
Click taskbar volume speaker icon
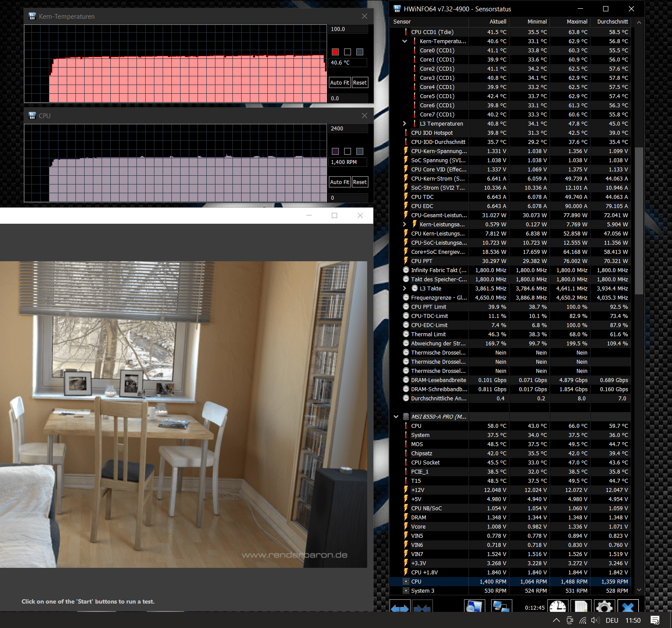tap(595, 620)
